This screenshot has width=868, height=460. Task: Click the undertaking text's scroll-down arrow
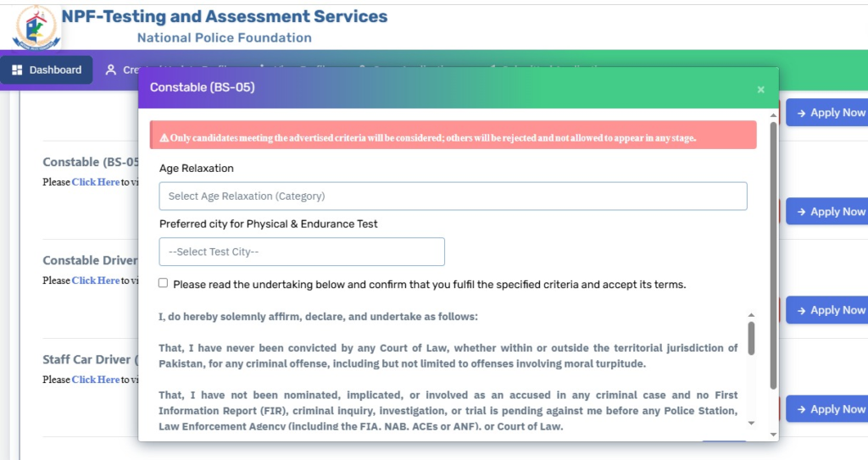pos(751,422)
